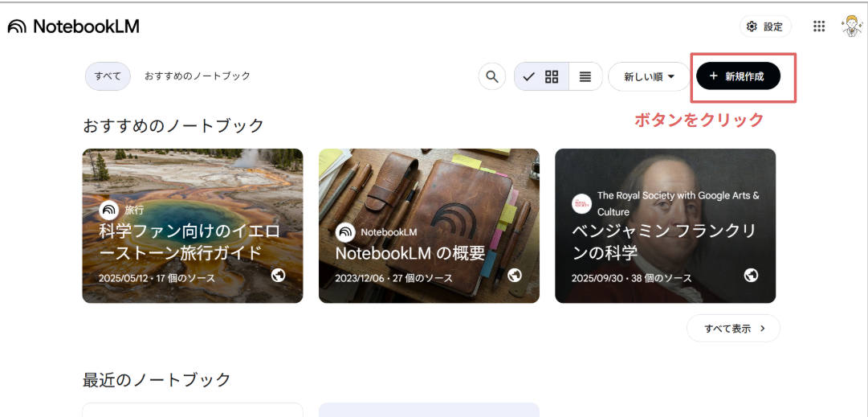
Task: Click the user profile avatar
Action: click(x=851, y=27)
